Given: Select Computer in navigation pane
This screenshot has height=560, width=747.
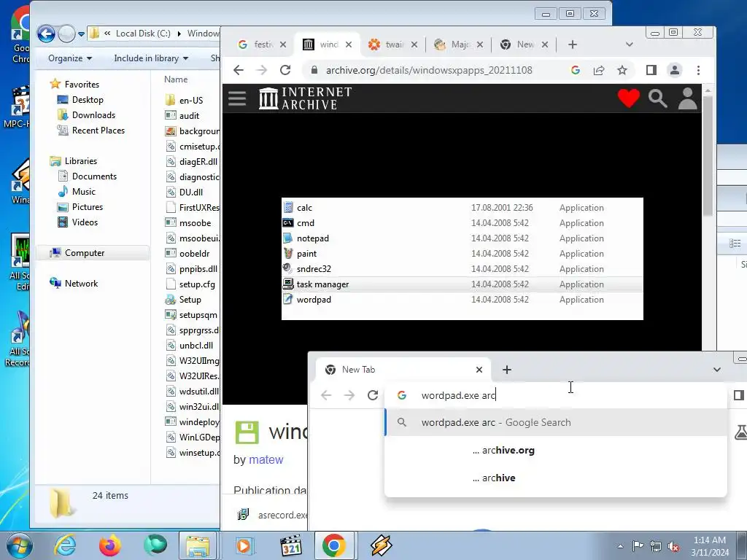Looking at the screenshot, I should (x=85, y=253).
